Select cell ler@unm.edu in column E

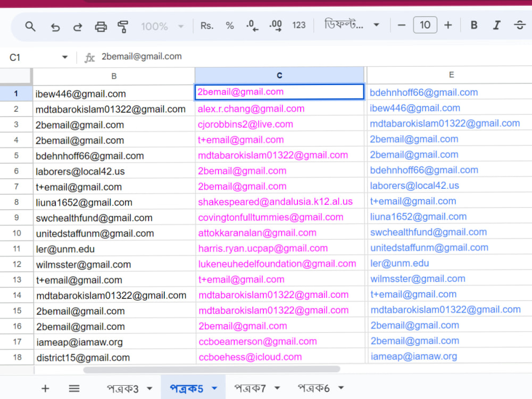click(450, 263)
